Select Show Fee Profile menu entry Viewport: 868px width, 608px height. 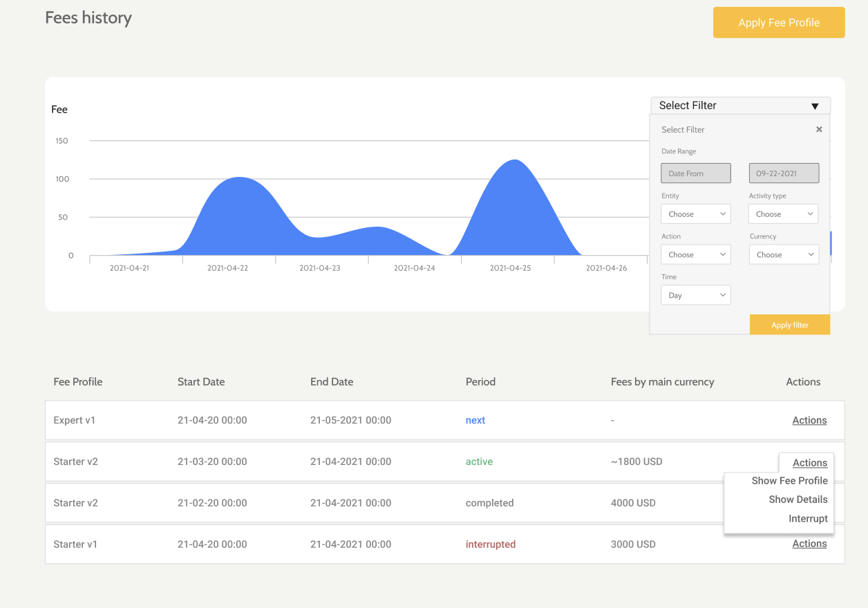coord(789,481)
